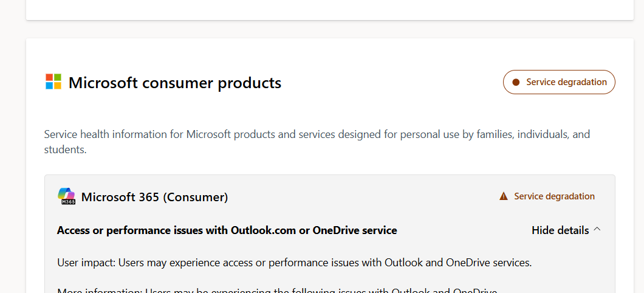Collapse details using the up chevron
644x293 pixels.
tap(597, 229)
